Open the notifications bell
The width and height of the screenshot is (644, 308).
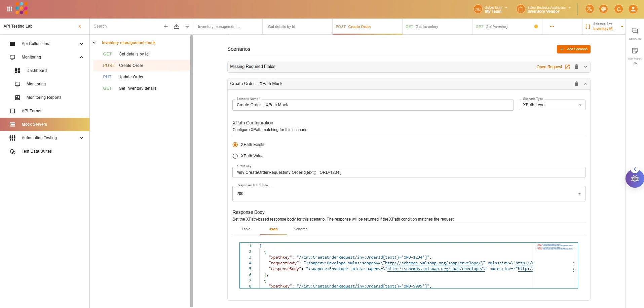click(618, 9)
